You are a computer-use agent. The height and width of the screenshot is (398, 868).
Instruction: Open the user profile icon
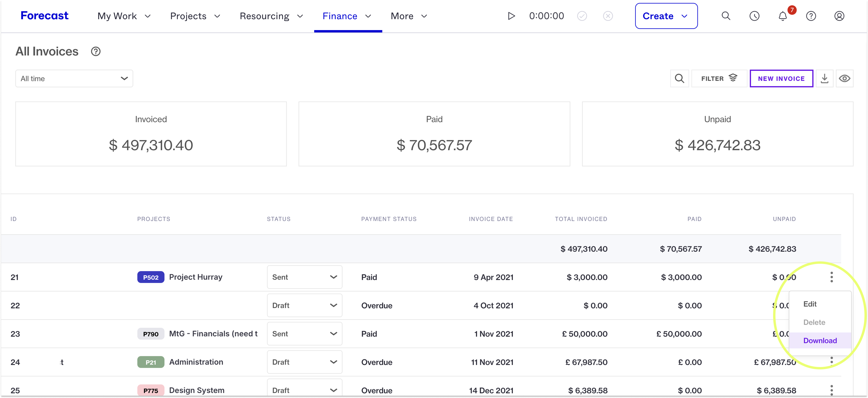pyautogui.click(x=839, y=16)
